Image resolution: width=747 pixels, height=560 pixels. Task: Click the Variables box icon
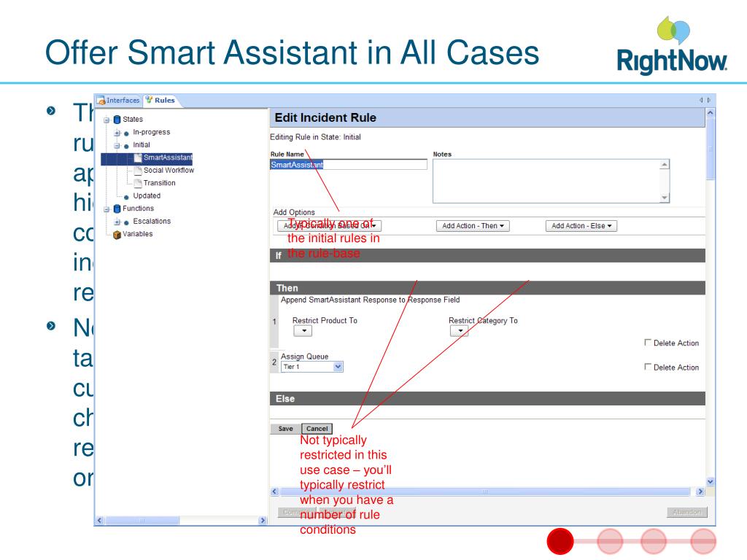tap(117, 234)
